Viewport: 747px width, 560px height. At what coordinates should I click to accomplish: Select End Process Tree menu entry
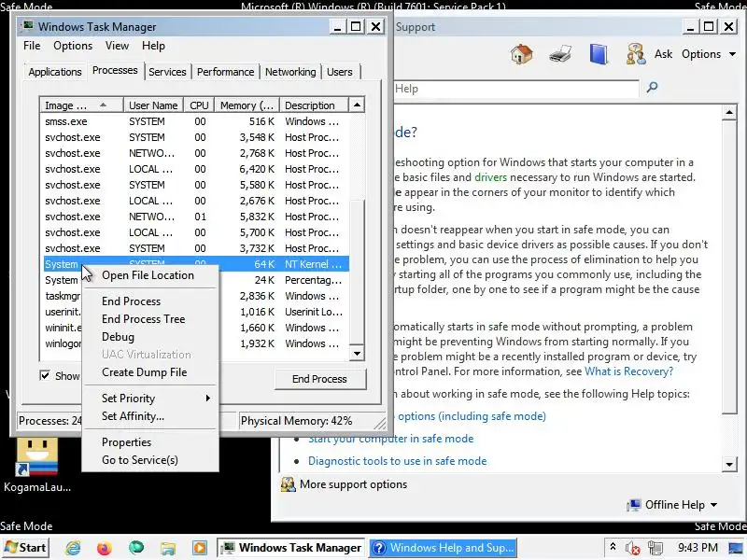pos(150,319)
